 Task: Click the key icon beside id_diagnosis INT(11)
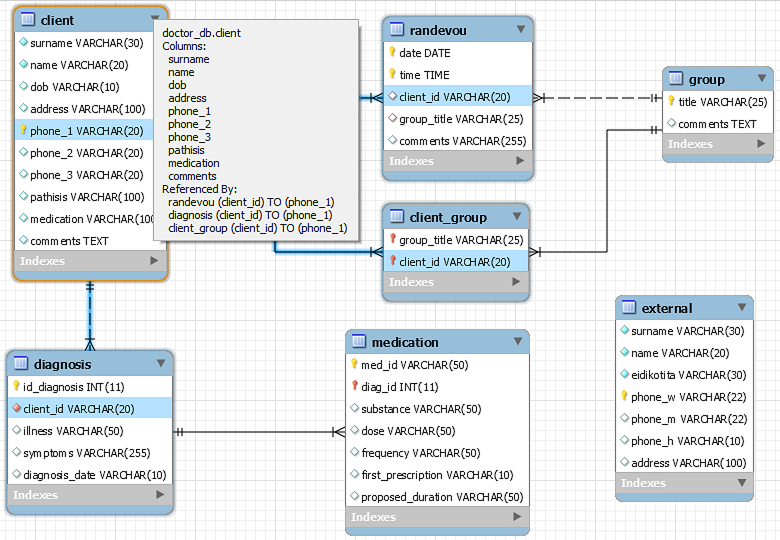[16, 386]
